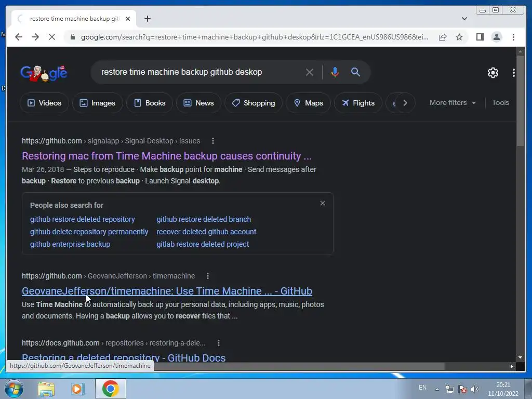532x399 pixels.
Task: Open a new tab with the plus button
Action: coord(147,19)
